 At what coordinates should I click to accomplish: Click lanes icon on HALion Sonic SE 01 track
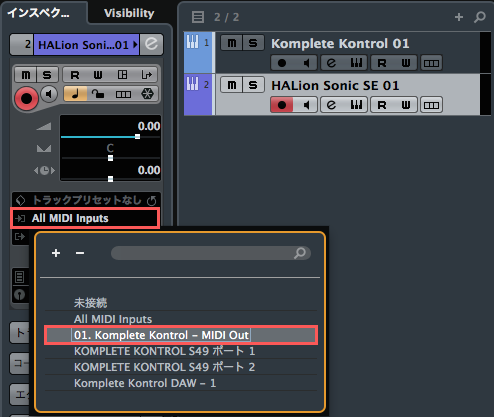pyautogui.click(x=431, y=105)
